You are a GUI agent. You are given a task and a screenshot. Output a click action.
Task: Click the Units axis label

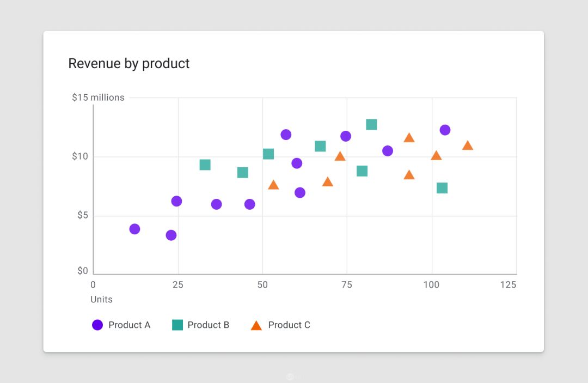[x=101, y=300]
